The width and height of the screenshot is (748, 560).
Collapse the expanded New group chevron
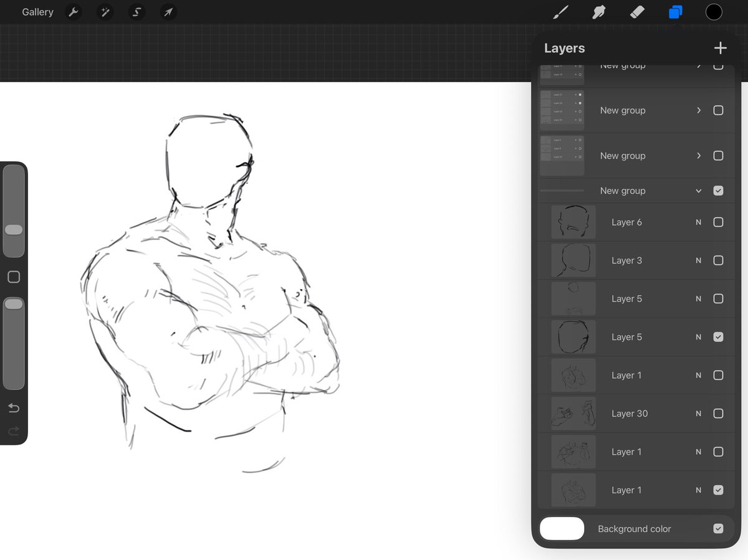(699, 191)
